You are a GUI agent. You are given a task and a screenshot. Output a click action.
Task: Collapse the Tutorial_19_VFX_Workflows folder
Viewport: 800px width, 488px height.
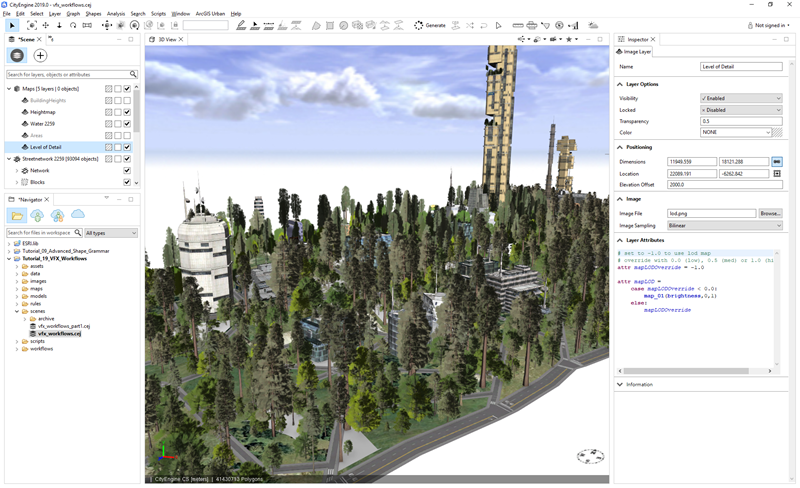coord(9,259)
